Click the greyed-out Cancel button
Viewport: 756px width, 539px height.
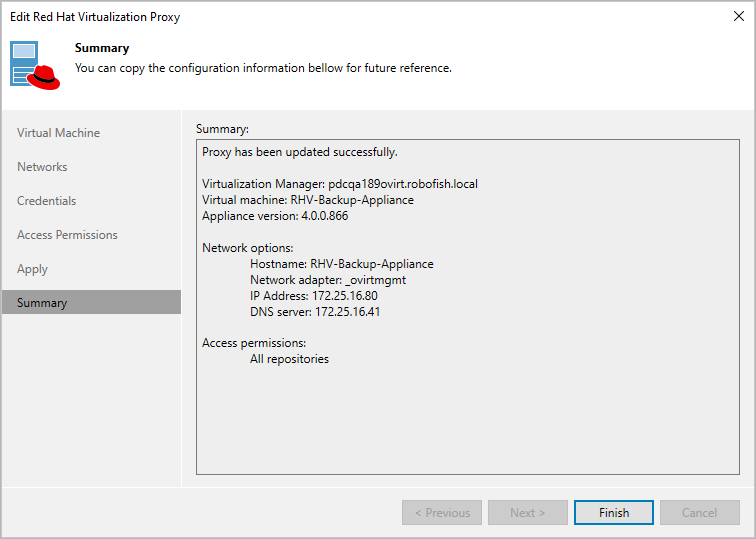699,512
